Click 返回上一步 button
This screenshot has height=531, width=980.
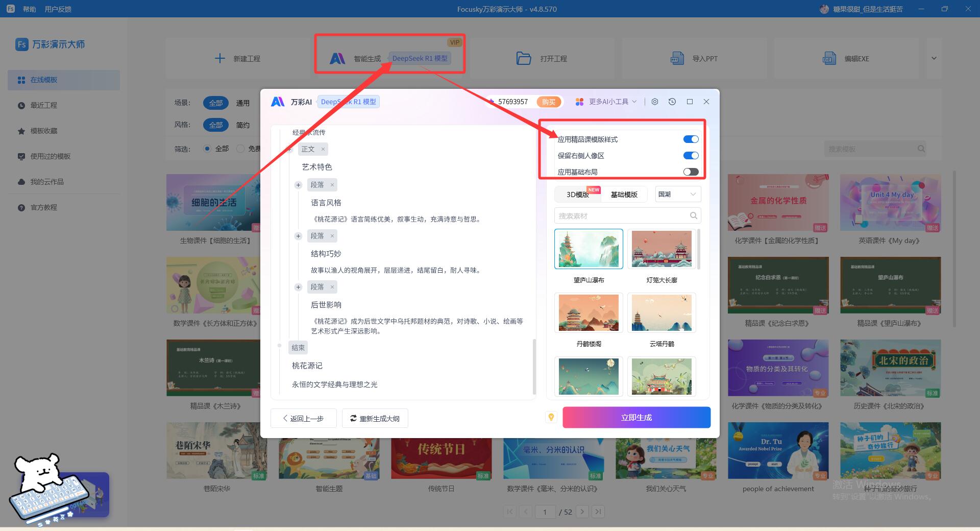coord(303,418)
